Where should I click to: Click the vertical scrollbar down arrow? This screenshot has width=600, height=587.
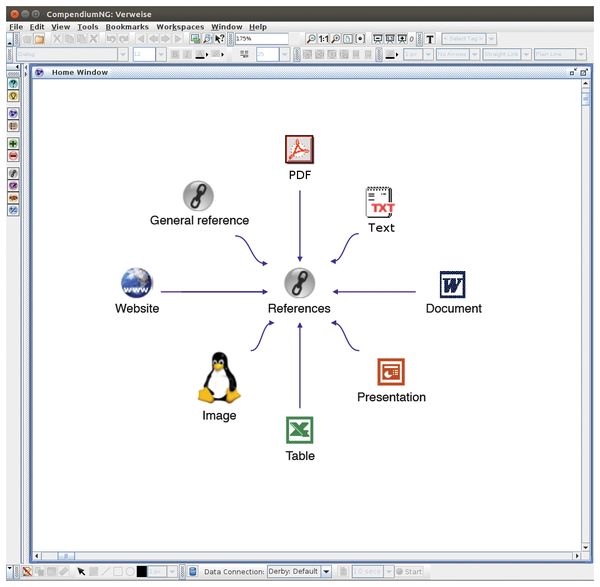tap(585, 547)
